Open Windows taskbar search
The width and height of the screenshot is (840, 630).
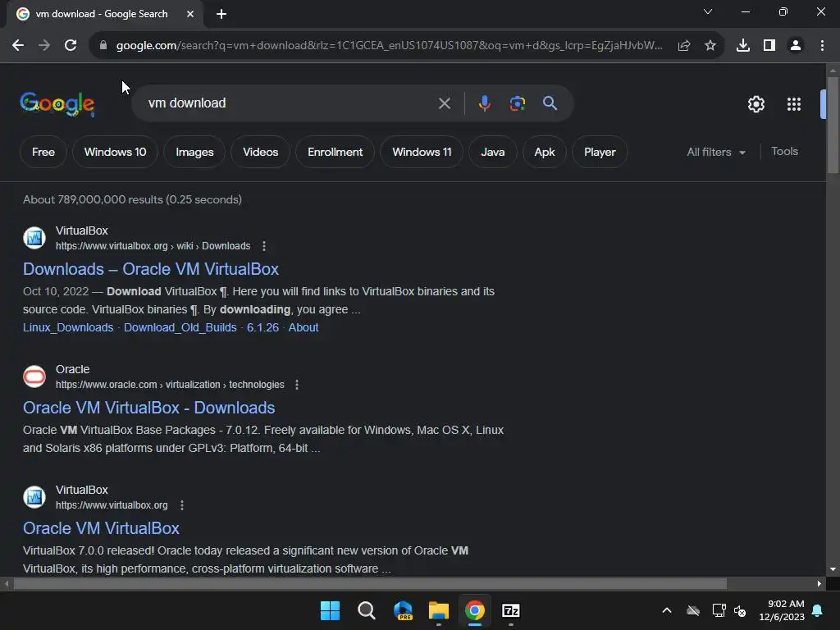pos(367,610)
